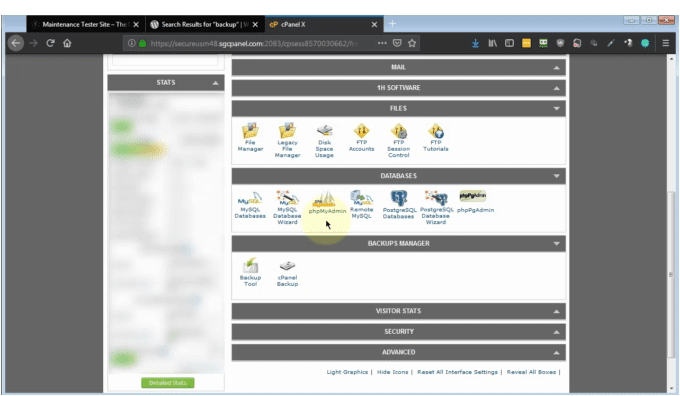Screen dimensions: 680x396
Task: Open phpMyAdmin
Action: (x=327, y=203)
